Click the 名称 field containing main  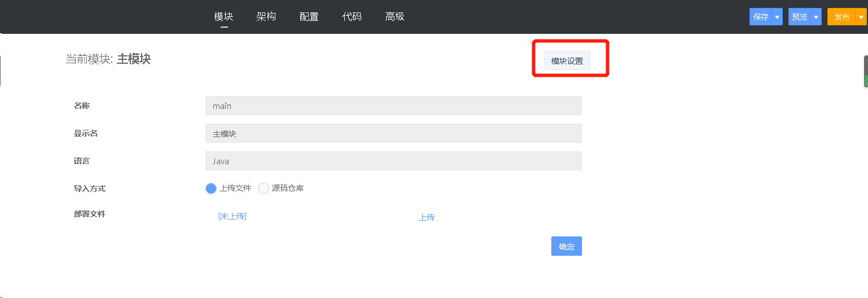393,106
